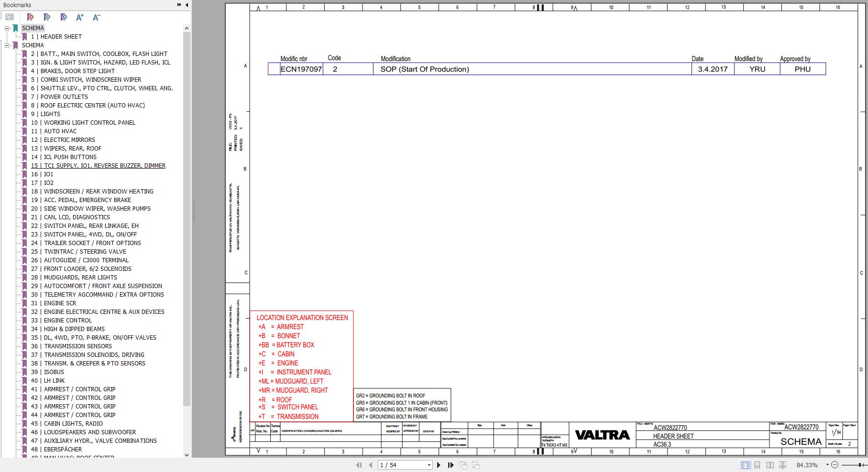The image size is (868, 472).
Task: Go to the next page
Action: coord(439,465)
